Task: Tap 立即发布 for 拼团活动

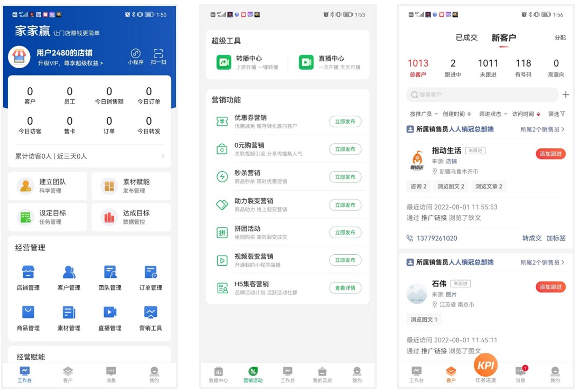Action: point(345,232)
